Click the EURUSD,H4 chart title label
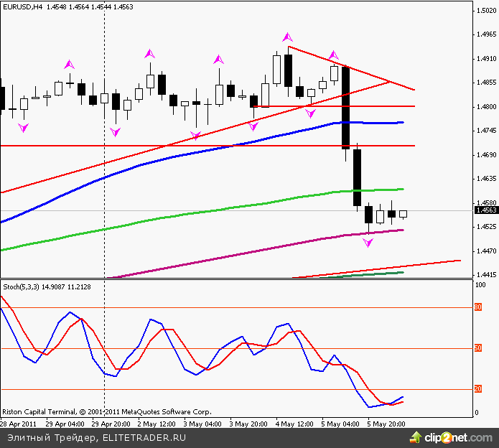This screenshot has height=448, width=499. point(22,6)
